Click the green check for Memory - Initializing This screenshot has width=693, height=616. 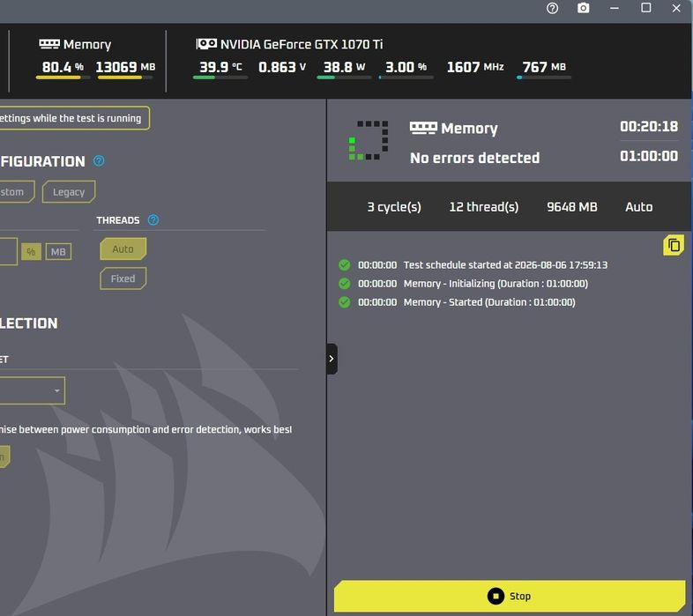point(344,283)
